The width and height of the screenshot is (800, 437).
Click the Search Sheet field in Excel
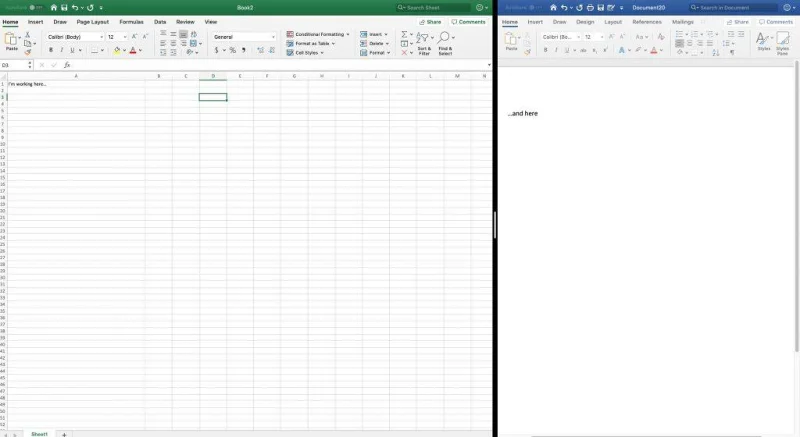(x=432, y=7)
